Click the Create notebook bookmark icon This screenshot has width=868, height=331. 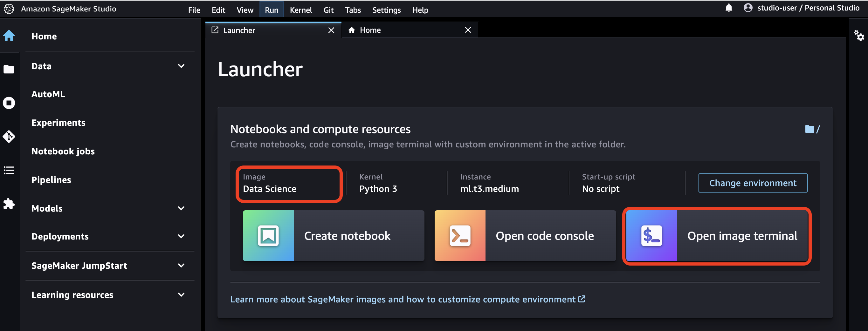click(268, 236)
